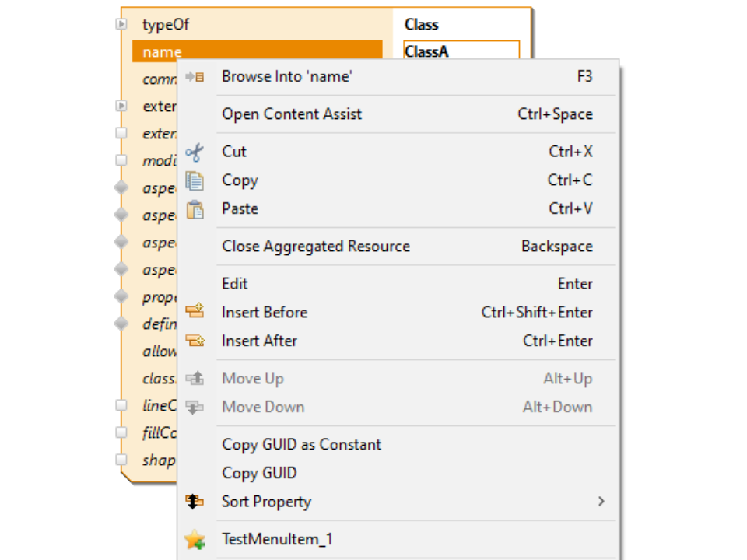Expand the 'exter' property tree arrow
Screen dimensions: 747x560
point(121,106)
